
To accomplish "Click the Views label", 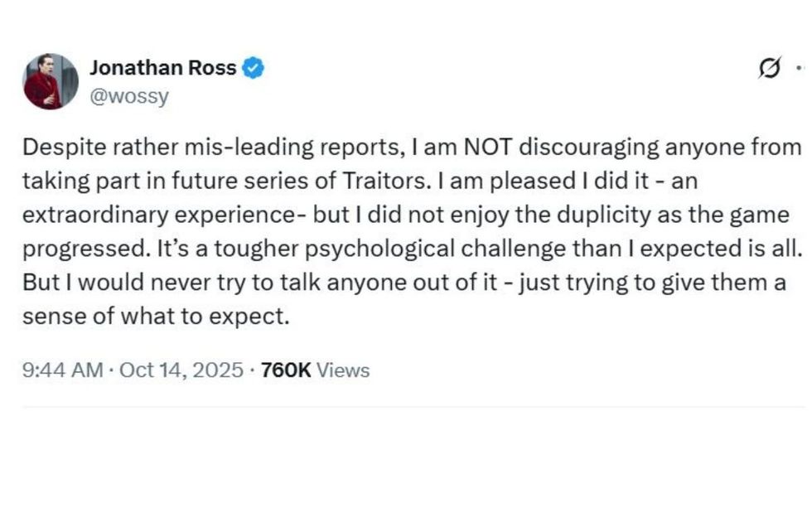I will [x=343, y=370].
